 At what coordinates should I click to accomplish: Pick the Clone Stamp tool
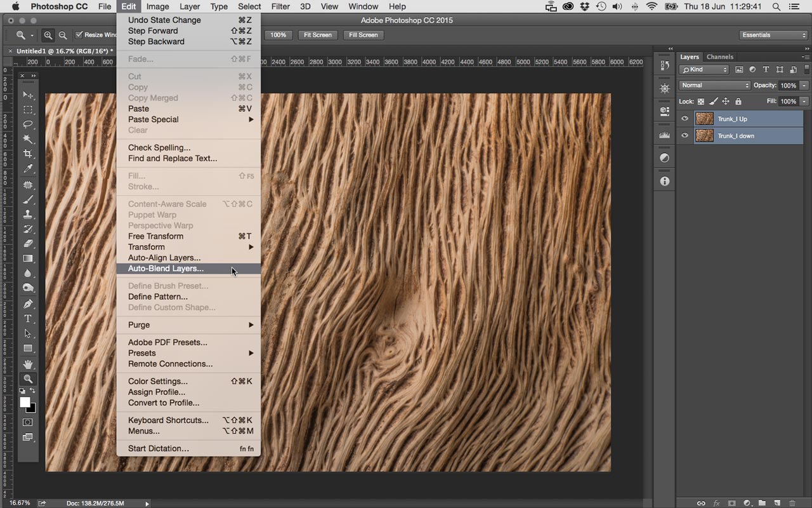point(28,215)
